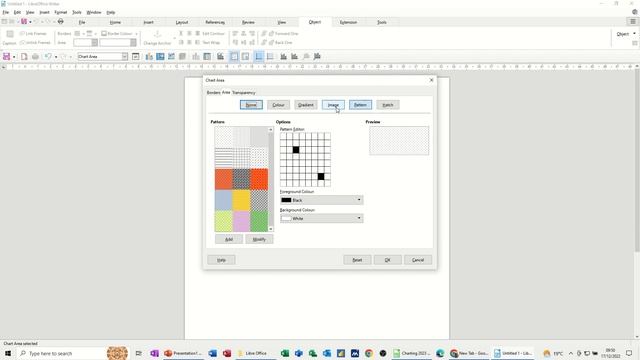Click the Reset button in dialog
The width and height of the screenshot is (640, 360).
tap(357, 260)
